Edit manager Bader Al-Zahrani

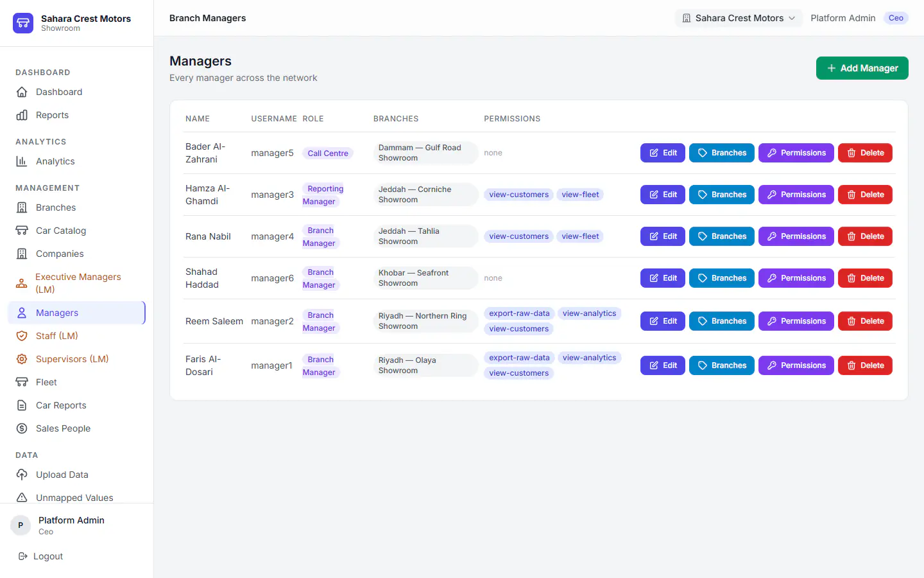tap(663, 153)
